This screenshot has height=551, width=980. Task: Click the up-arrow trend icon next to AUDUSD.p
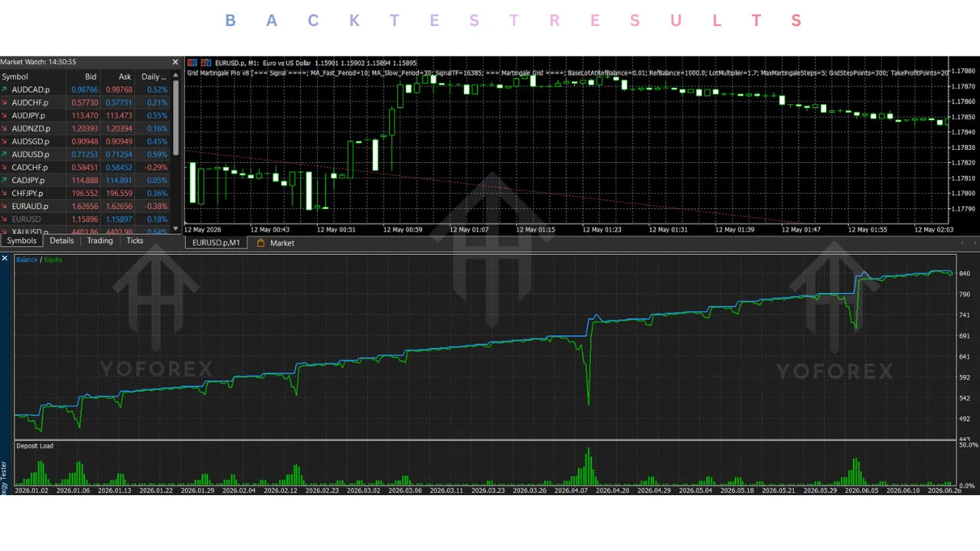5,155
